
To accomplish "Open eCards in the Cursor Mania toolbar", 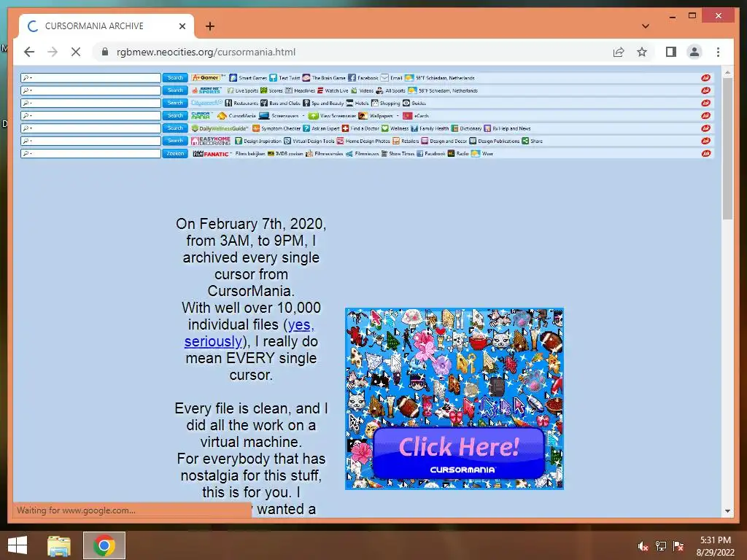I will pyautogui.click(x=416, y=116).
